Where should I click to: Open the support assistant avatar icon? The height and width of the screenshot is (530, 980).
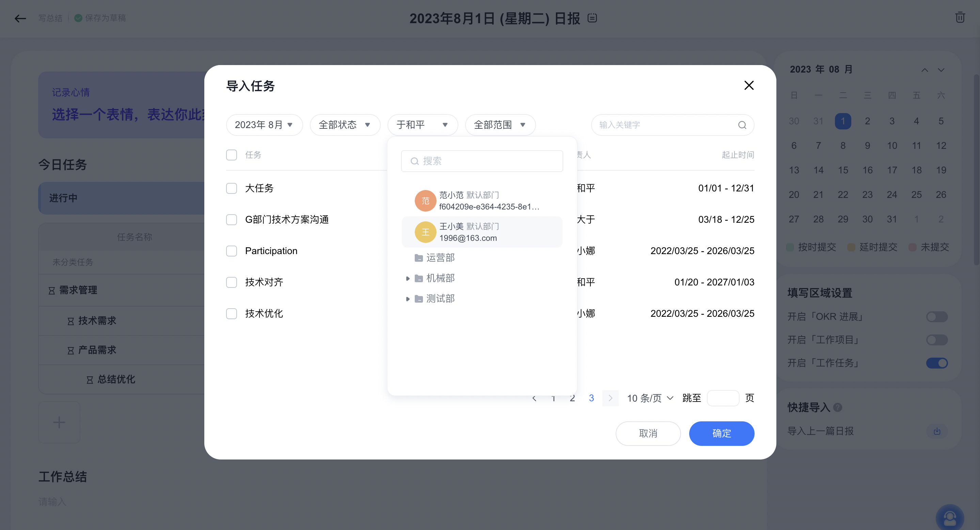950,518
